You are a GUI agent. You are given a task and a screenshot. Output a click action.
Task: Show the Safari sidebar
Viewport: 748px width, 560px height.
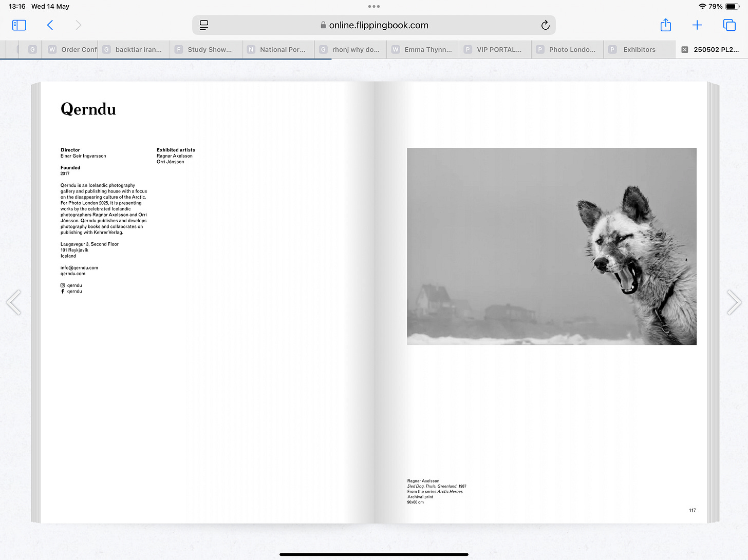pyautogui.click(x=19, y=25)
